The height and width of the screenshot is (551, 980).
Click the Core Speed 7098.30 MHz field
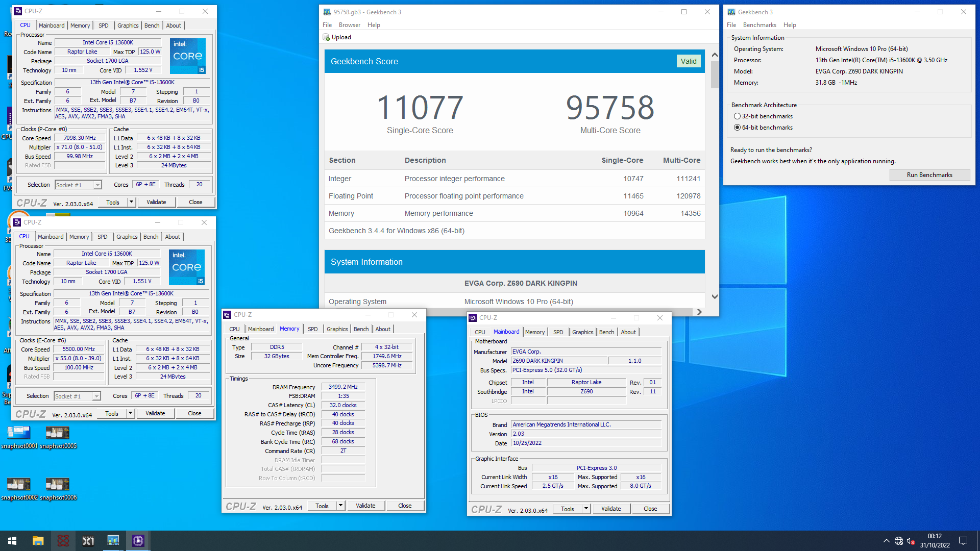[x=80, y=138]
